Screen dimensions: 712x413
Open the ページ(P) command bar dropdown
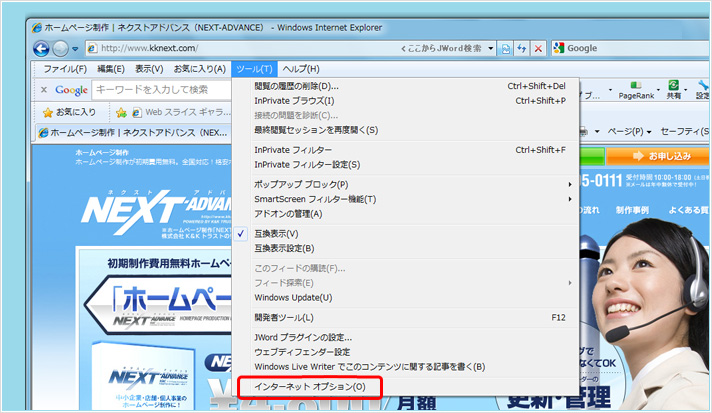tap(629, 132)
